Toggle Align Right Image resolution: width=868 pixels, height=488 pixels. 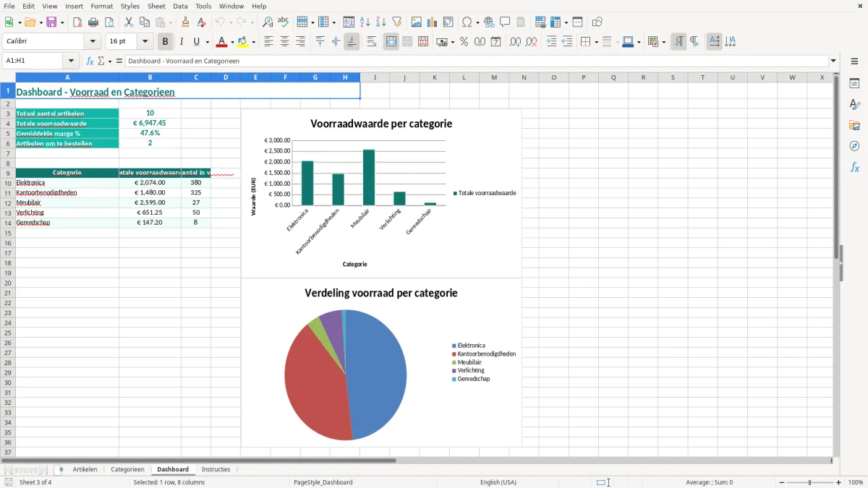[x=300, y=42]
